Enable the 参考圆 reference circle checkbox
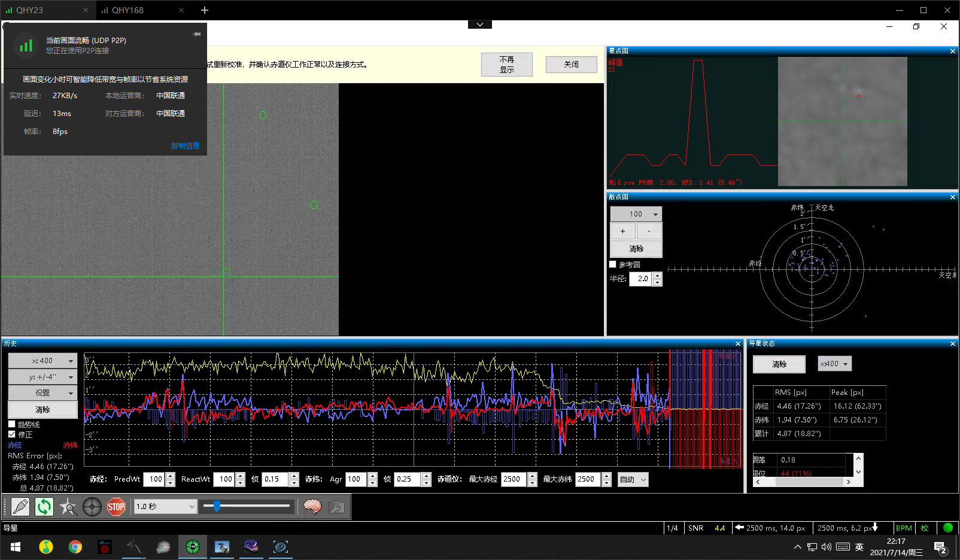This screenshot has width=960, height=560. coord(613,264)
